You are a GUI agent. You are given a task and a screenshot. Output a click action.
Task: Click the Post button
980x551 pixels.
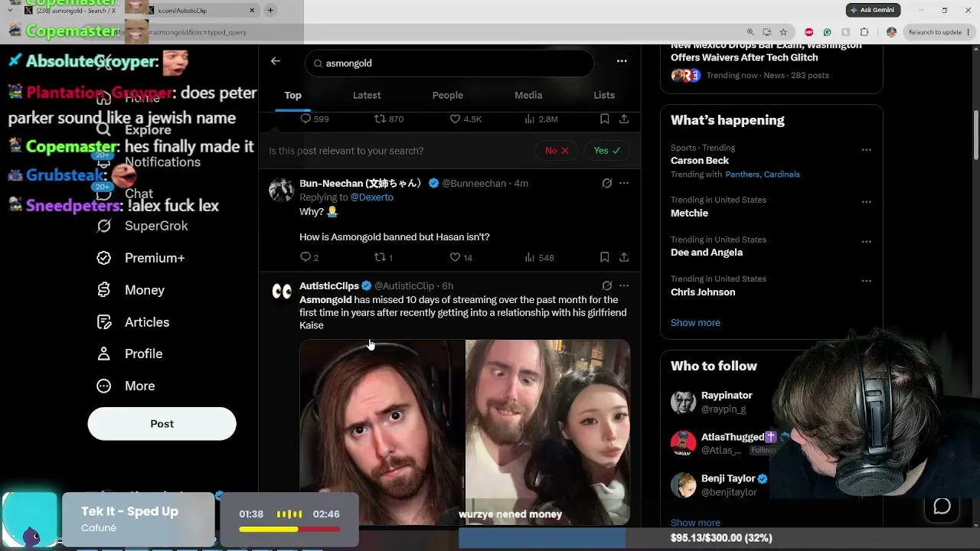pos(162,424)
